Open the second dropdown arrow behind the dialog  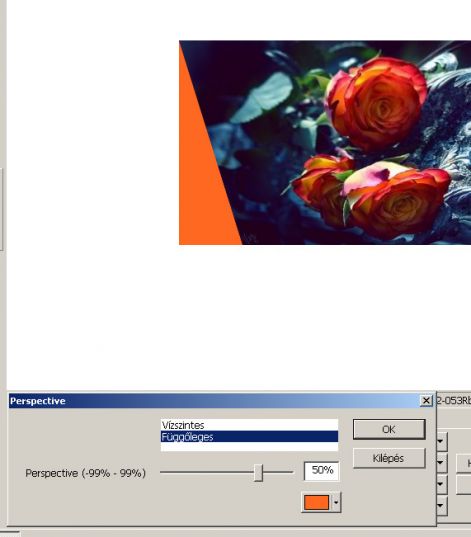(442, 462)
